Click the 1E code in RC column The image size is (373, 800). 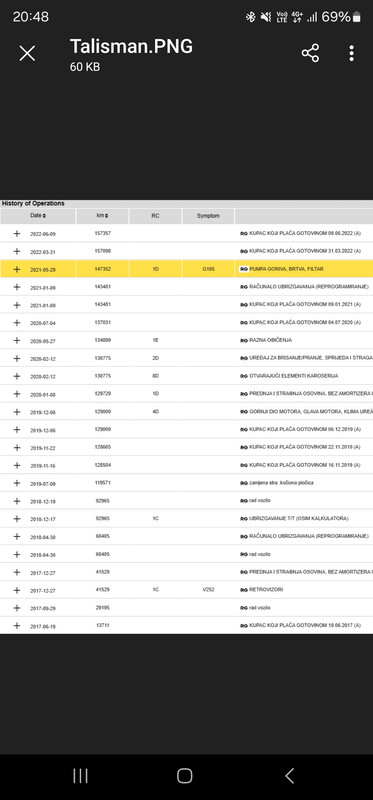coord(156,340)
